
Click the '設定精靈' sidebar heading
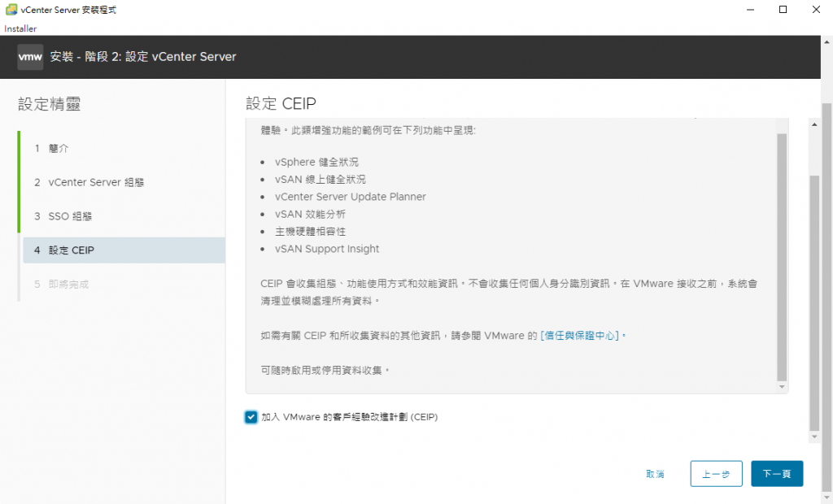coord(50,104)
